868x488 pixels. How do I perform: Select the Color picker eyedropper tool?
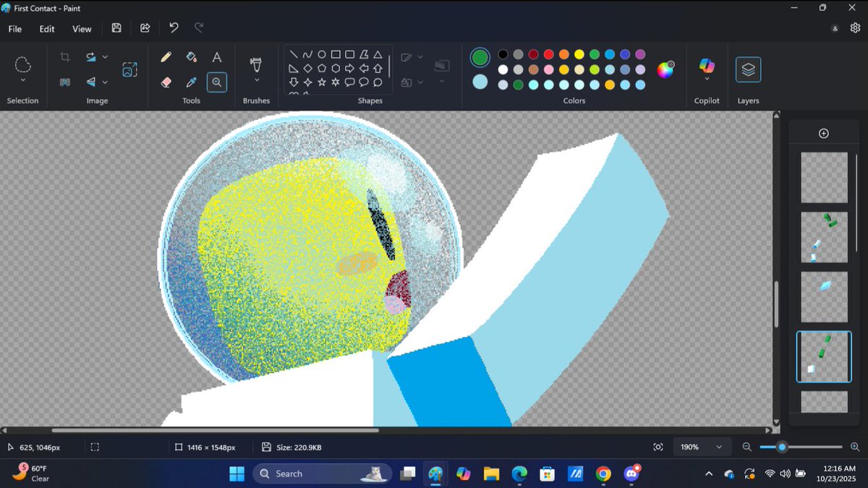[191, 82]
